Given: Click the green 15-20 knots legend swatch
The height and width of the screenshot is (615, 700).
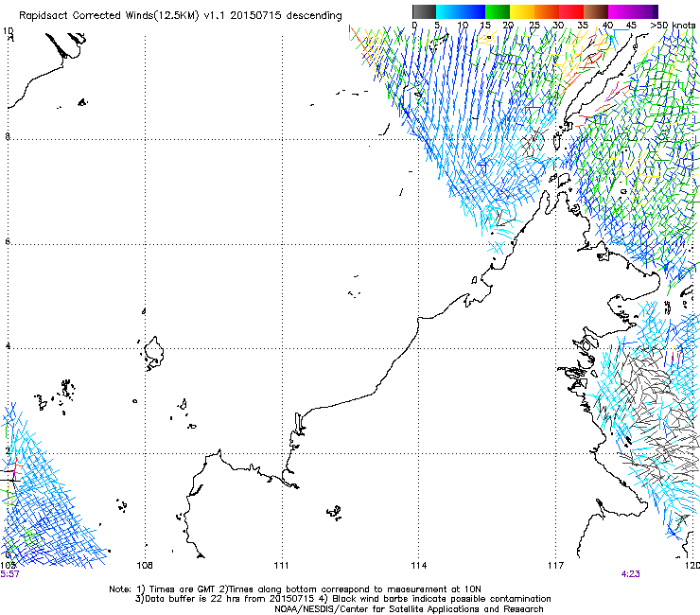Looking at the screenshot, I should (498, 11).
